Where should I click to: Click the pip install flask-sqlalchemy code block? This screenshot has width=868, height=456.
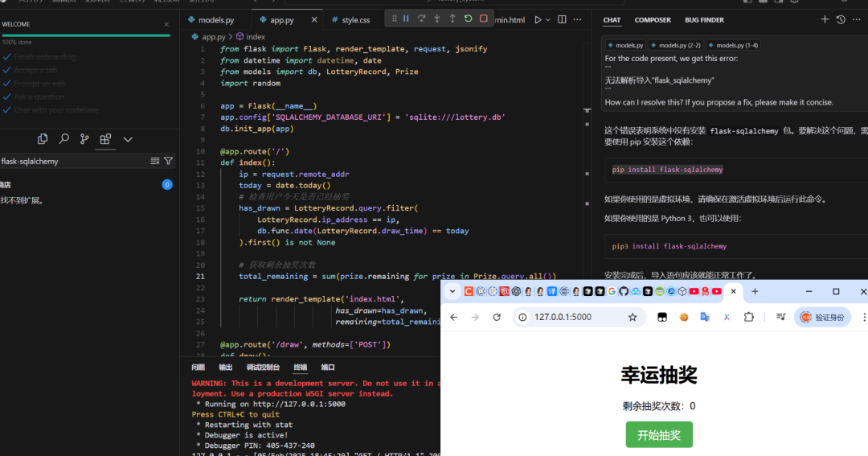[x=736, y=170]
